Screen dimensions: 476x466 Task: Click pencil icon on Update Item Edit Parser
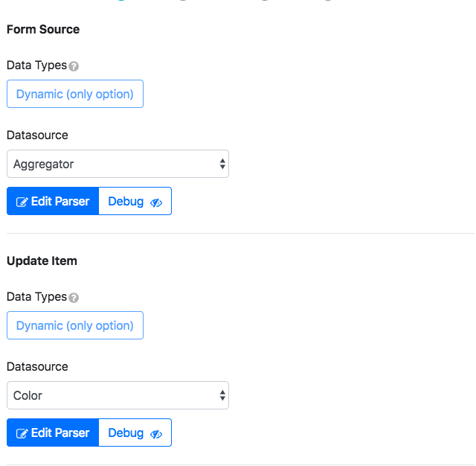click(x=22, y=433)
